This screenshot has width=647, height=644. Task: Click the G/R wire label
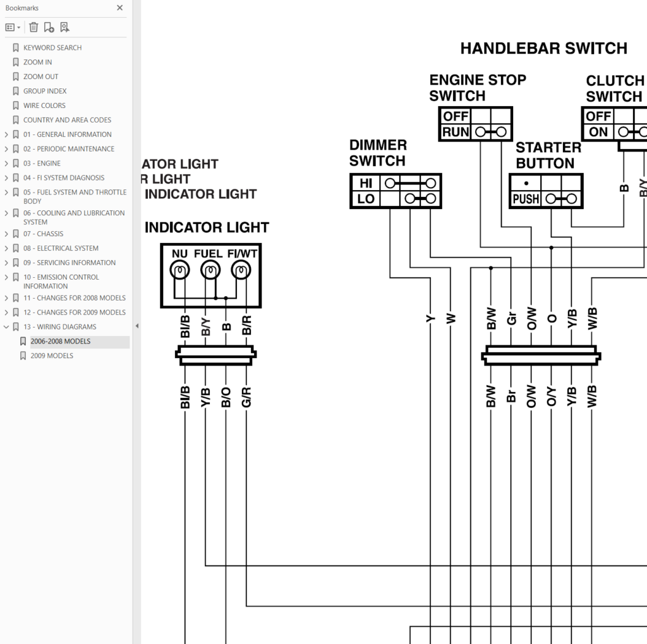[x=246, y=398]
